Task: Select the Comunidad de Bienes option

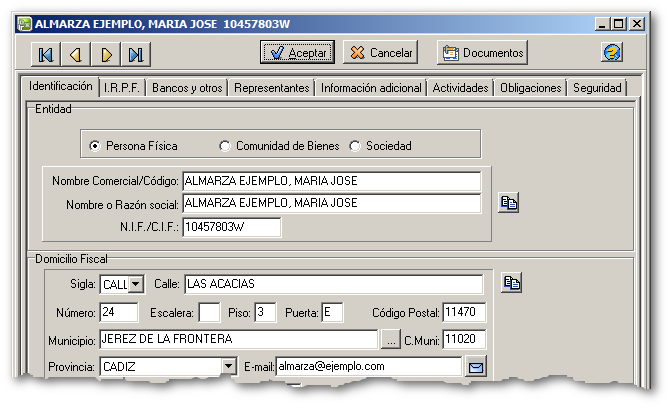Action: [225, 146]
